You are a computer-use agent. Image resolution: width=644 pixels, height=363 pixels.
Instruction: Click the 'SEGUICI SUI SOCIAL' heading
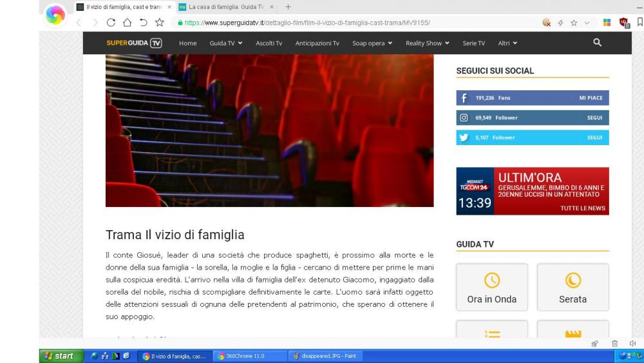click(x=495, y=71)
